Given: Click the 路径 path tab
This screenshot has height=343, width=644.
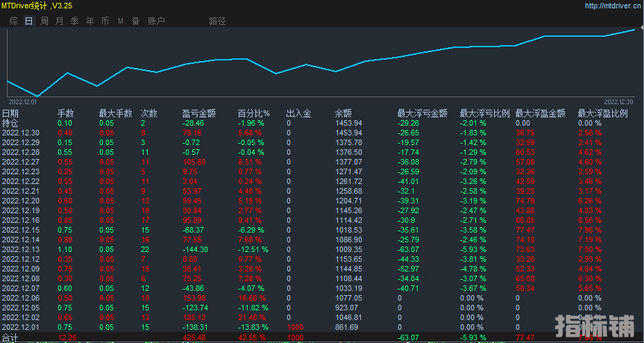Looking at the screenshot, I should pyautogui.click(x=217, y=21).
